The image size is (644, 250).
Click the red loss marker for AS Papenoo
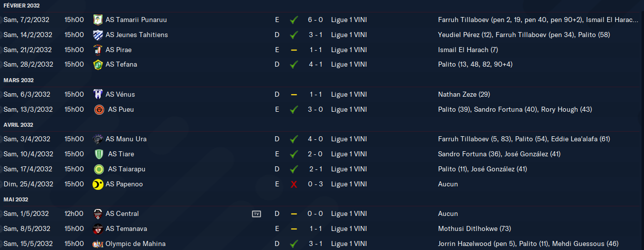[294, 184]
